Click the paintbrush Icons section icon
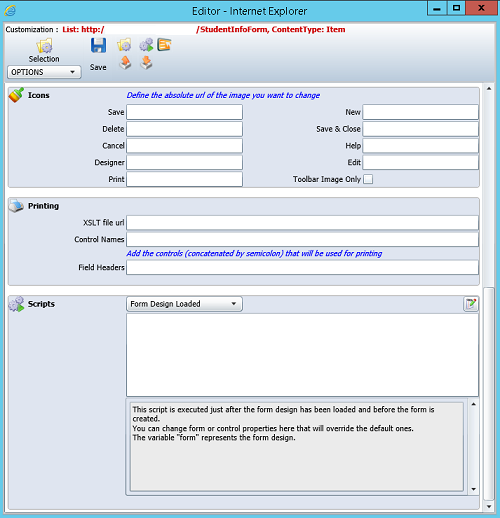Image resolution: width=500 pixels, height=518 pixels. (16, 95)
